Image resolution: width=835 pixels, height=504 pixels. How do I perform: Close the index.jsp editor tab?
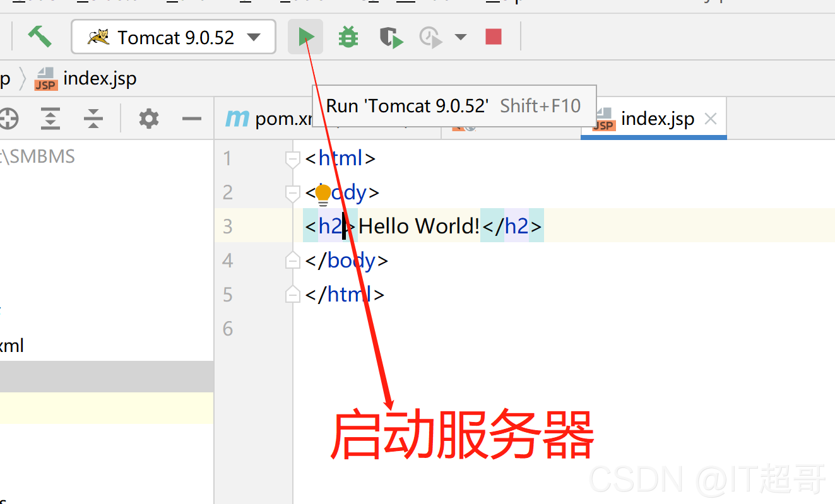711,119
